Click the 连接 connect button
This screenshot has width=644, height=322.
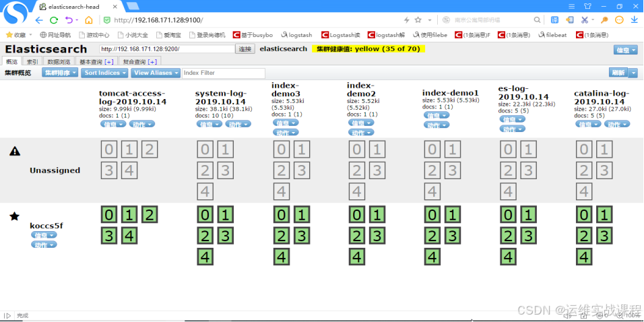[245, 49]
